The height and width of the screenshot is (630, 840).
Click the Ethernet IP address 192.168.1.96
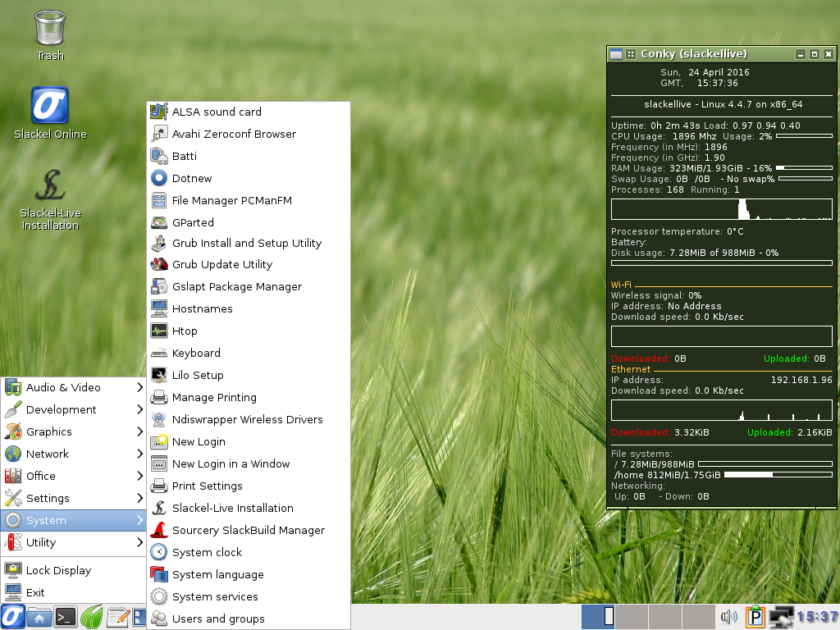(801, 380)
